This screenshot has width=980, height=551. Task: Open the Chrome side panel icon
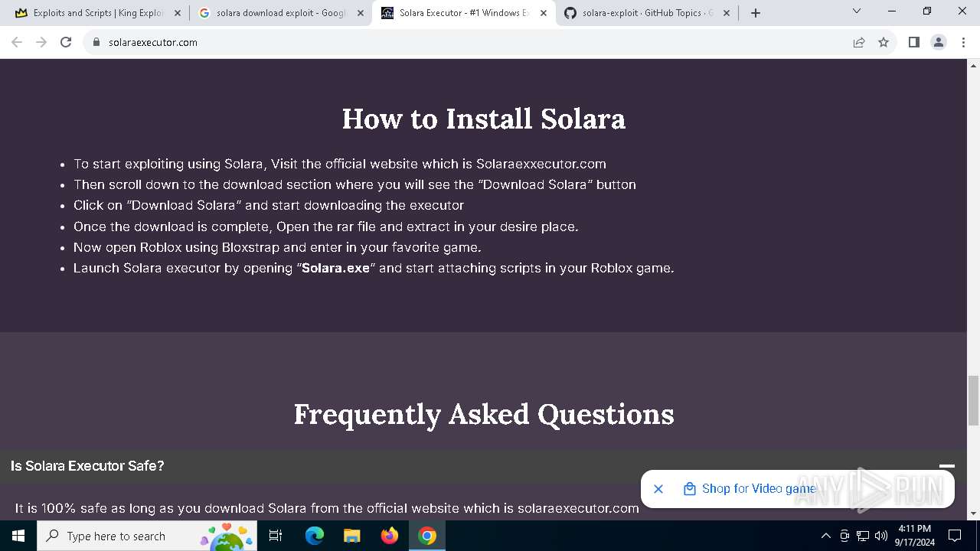[913, 42]
